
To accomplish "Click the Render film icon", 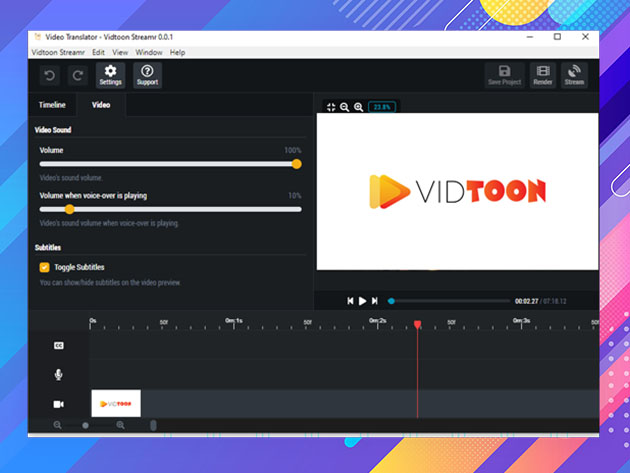I will click(543, 75).
